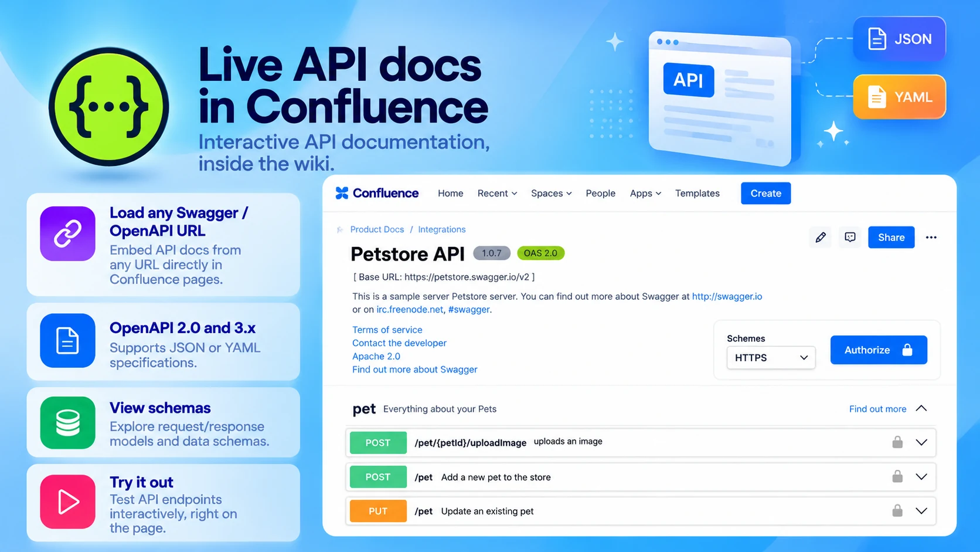Click the API illustration window graphic
Viewport: 980px width, 552px height.
(721, 98)
